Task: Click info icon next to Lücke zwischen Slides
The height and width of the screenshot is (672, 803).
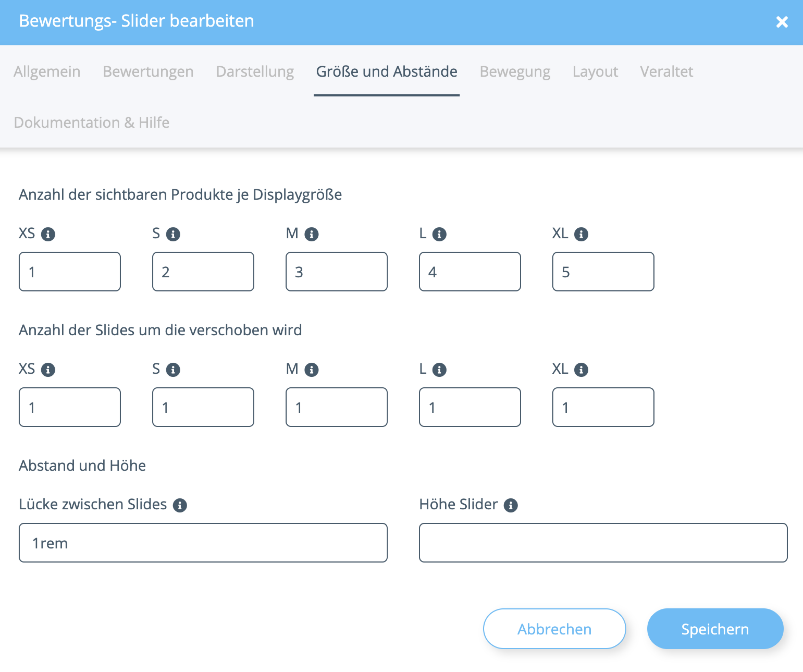Action: coord(179,505)
